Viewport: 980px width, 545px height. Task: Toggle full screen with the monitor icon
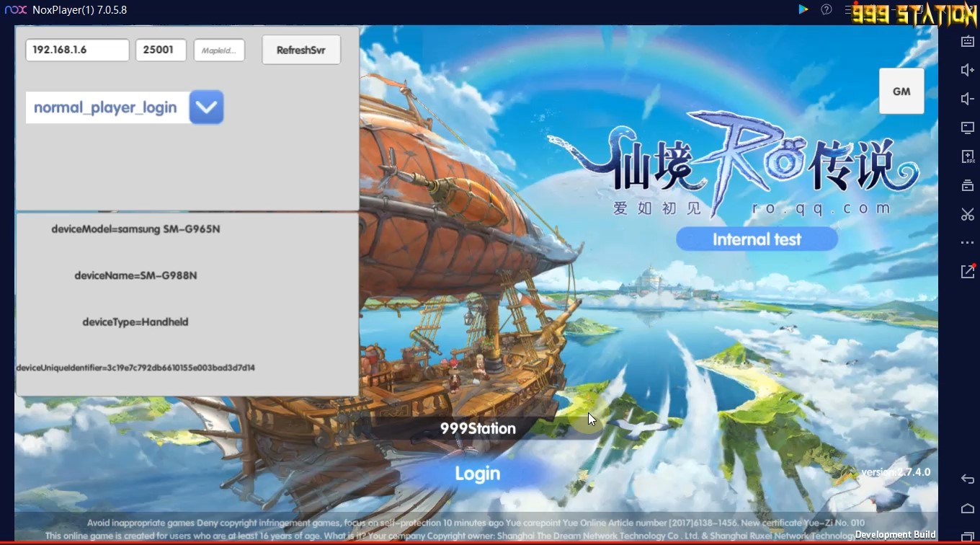968,128
